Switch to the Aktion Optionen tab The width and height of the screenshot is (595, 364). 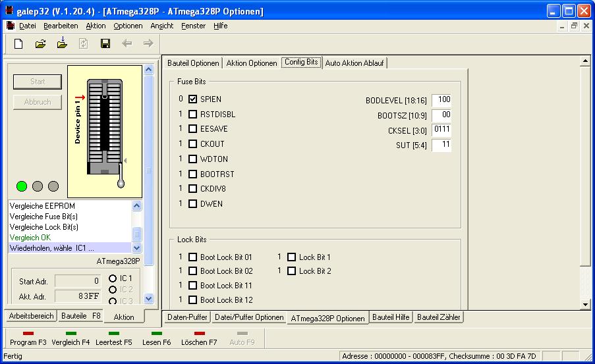tap(252, 63)
